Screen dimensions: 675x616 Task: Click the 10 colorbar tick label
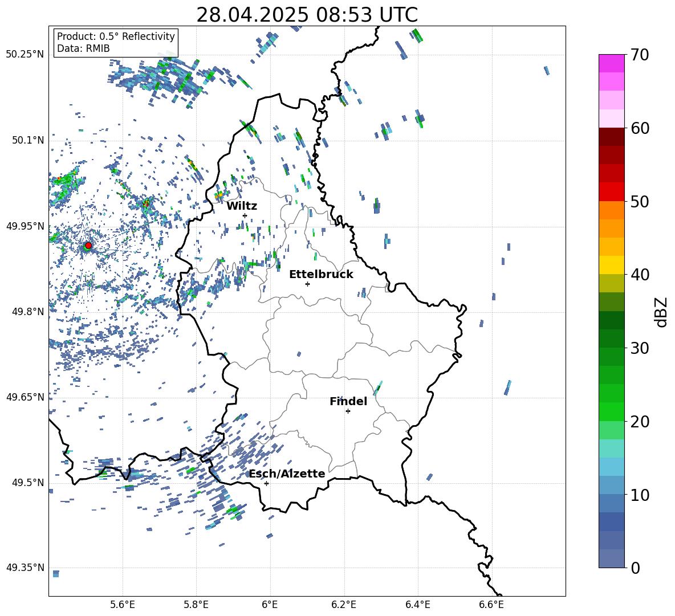point(639,495)
